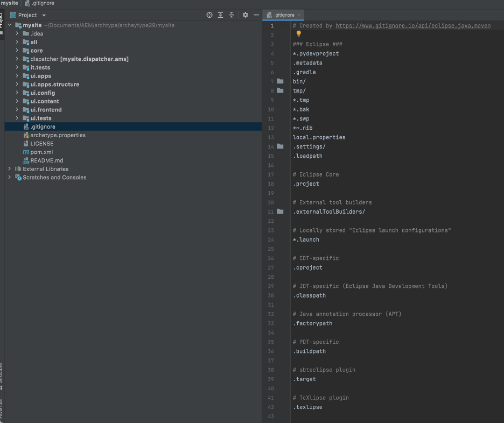Image resolution: width=504 pixels, height=423 pixels.
Task: Expand External Libraries node
Action: pyautogui.click(x=10, y=169)
